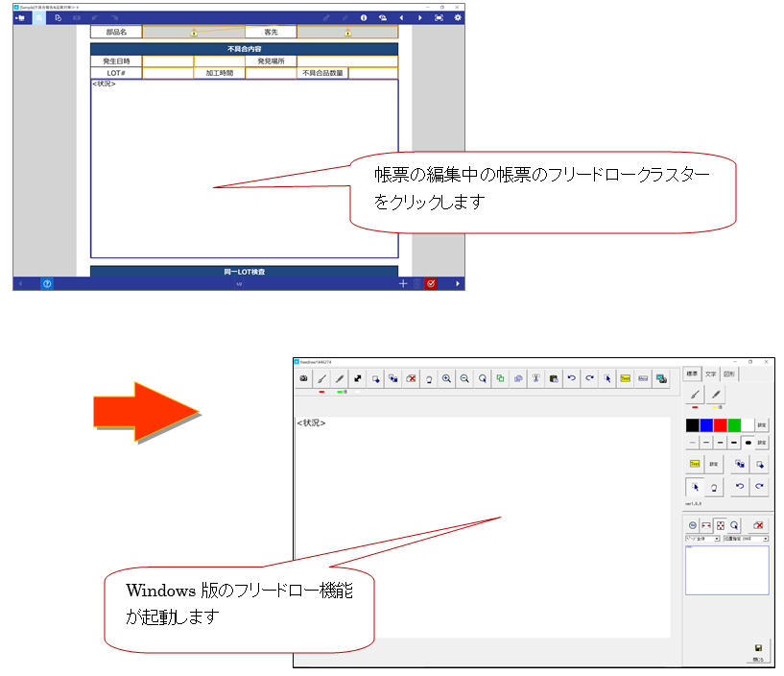Click the undo arrow in the freedraw top toolbar
This screenshot has height=676, width=784.
pyautogui.click(x=572, y=379)
